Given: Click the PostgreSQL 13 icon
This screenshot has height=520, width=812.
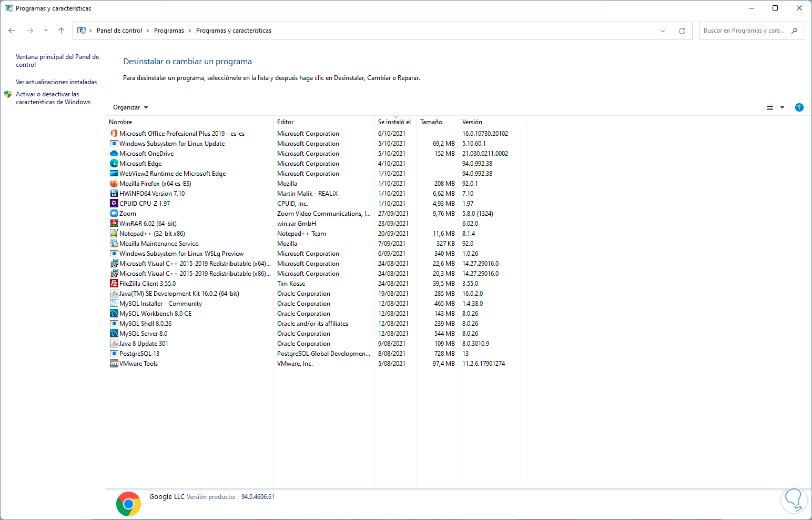Looking at the screenshot, I should click(114, 354).
